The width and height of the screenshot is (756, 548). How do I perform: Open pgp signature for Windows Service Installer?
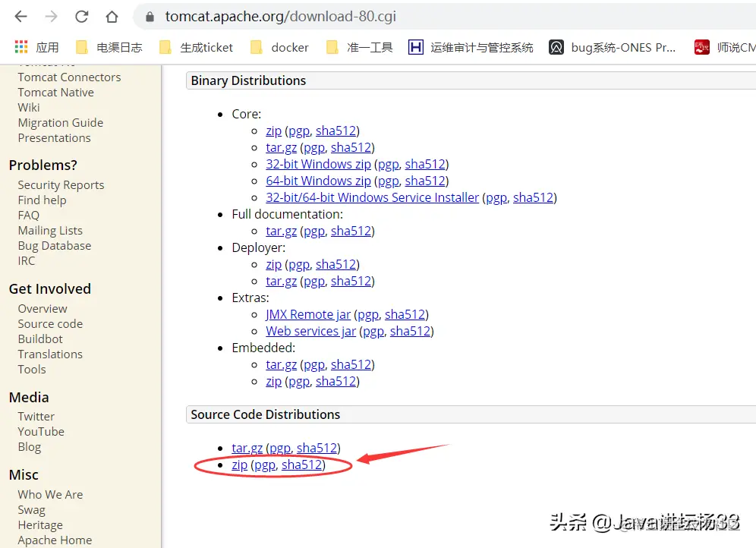pos(496,197)
